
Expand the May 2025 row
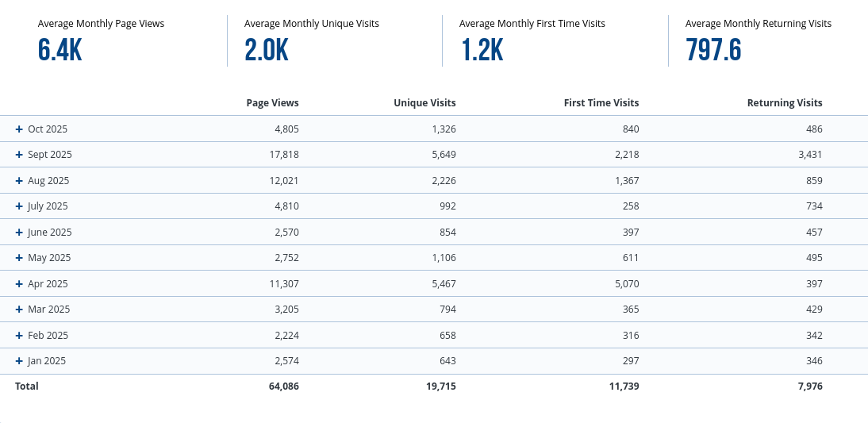pyautogui.click(x=19, y=258)
